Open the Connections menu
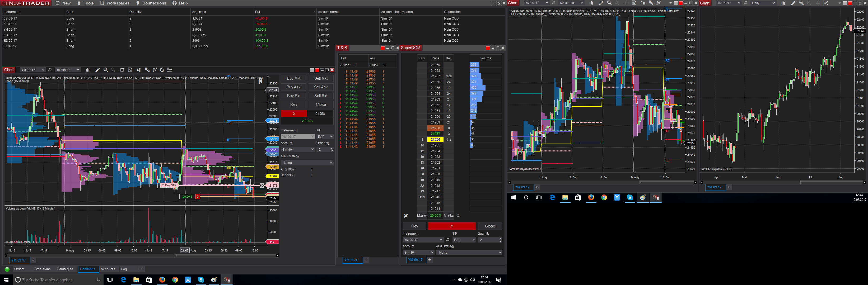868x285 pixels. pos(151,3)
